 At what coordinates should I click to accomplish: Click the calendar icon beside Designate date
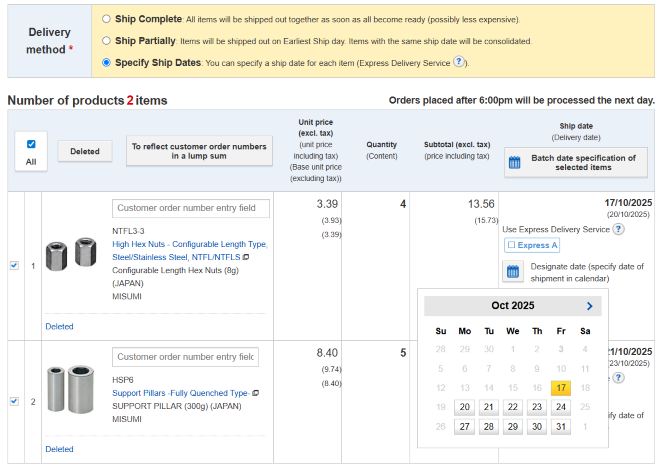[511, 271]
